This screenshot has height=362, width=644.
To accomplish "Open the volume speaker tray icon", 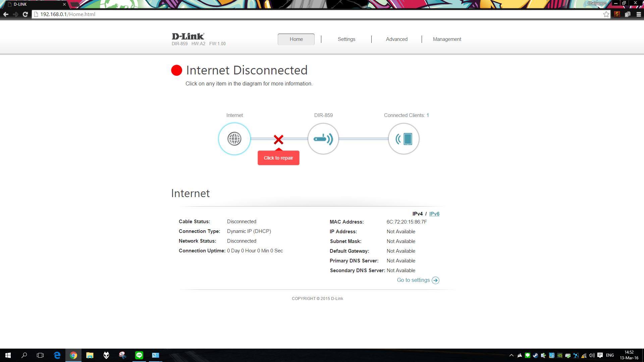I will click(592, 355).
